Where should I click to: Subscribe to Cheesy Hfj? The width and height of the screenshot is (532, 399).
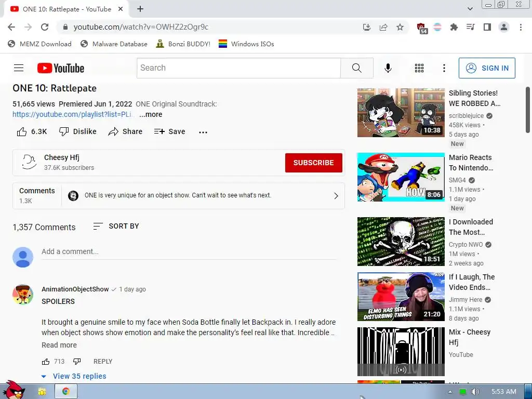coord(313,163)
